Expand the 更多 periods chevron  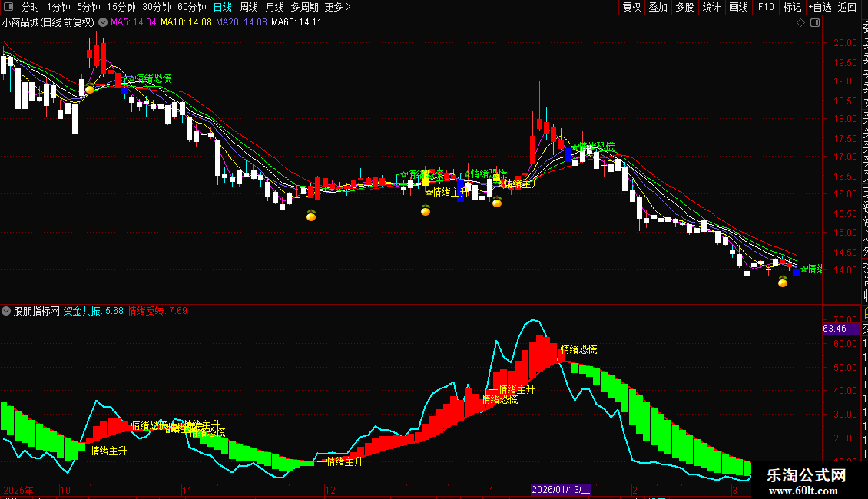(348, 7)
